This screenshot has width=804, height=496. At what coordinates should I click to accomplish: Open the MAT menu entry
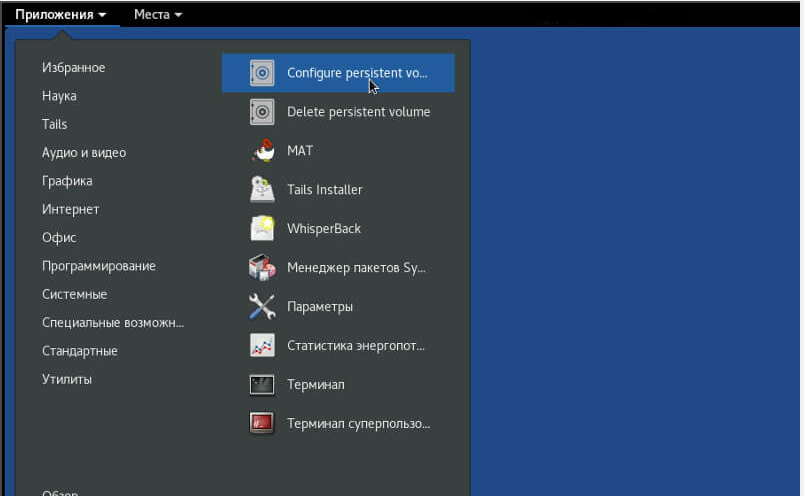pyautogui.click(x=338, y=151)
